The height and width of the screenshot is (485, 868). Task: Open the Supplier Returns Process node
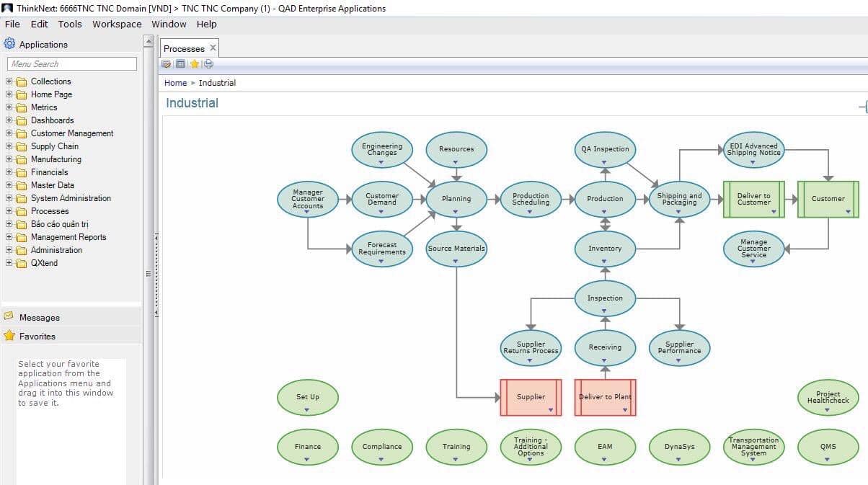coord(531,347)
